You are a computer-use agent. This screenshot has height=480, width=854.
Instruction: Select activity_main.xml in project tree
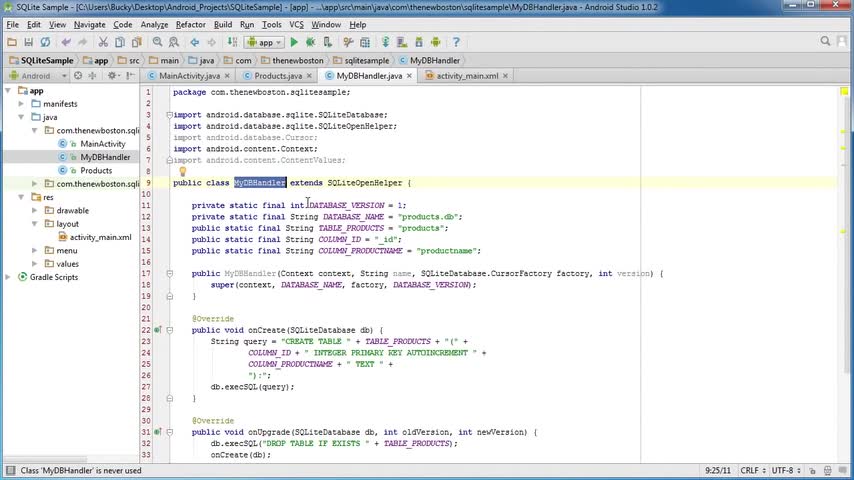[100, 237]
